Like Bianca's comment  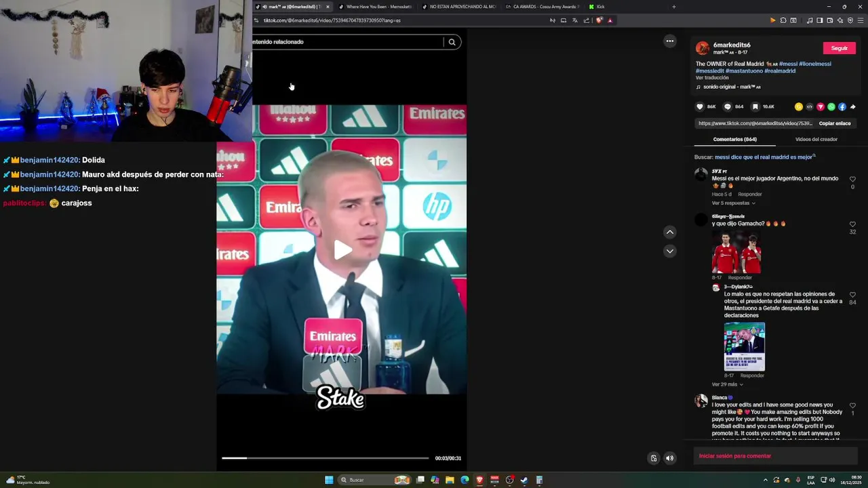(852, 405)
